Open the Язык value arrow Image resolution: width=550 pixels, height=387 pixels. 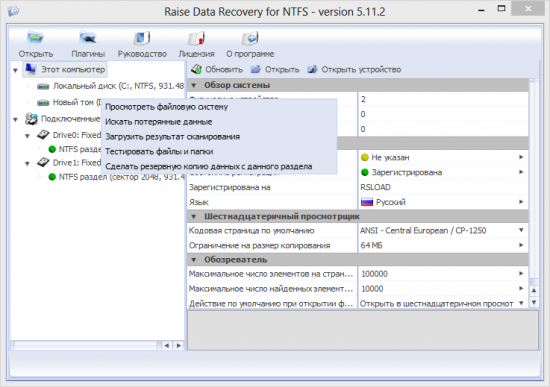(521, 202)
